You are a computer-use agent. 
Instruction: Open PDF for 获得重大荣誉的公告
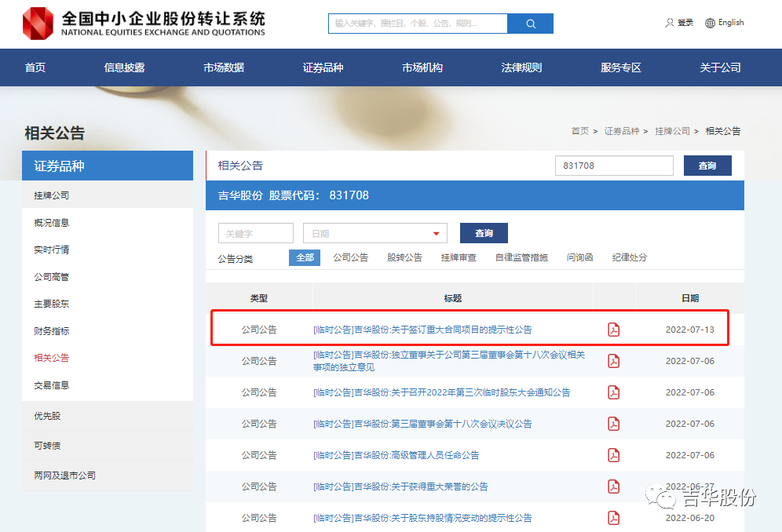(613, 486)
